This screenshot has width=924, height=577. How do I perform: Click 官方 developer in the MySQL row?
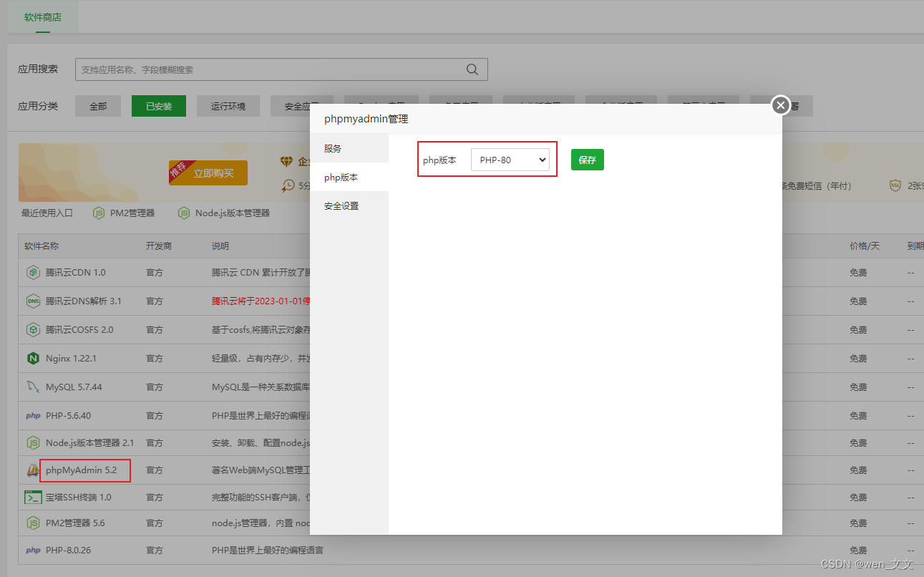tap(155, 387)
